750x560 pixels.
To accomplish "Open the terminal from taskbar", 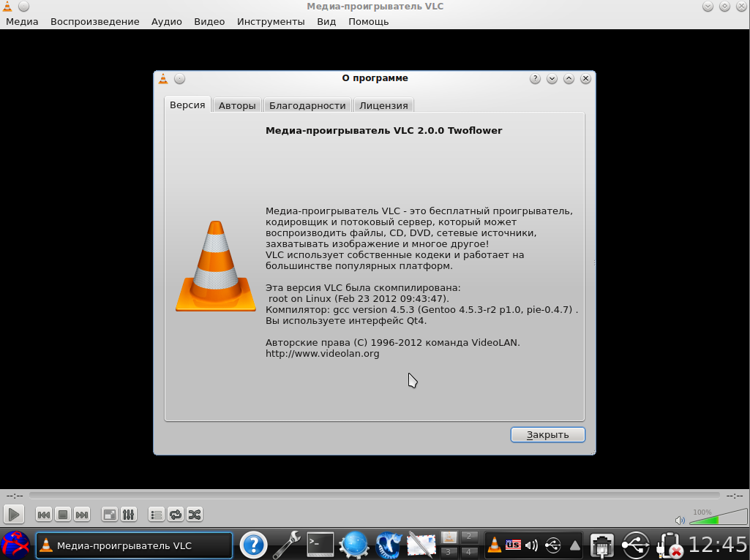I will coord(320,545).
